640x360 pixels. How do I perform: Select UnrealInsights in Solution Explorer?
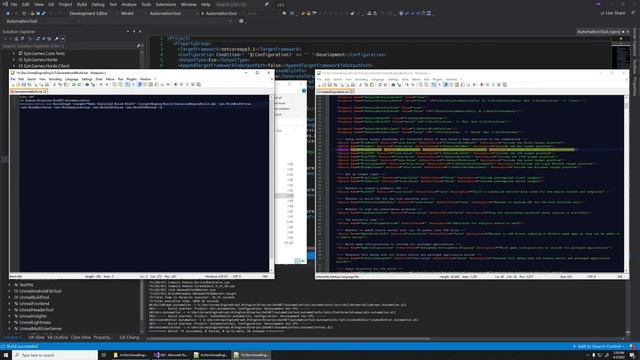(x=33, y=316)
